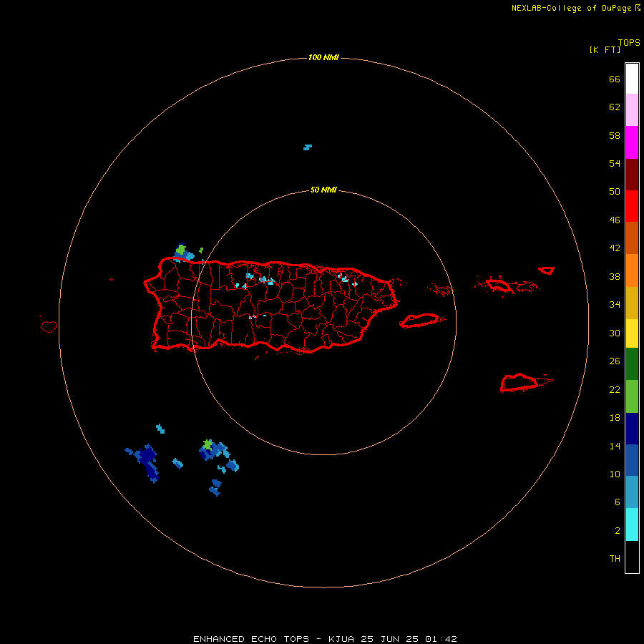
Task: Click the '62' legend value
Action: pos(615,107)
